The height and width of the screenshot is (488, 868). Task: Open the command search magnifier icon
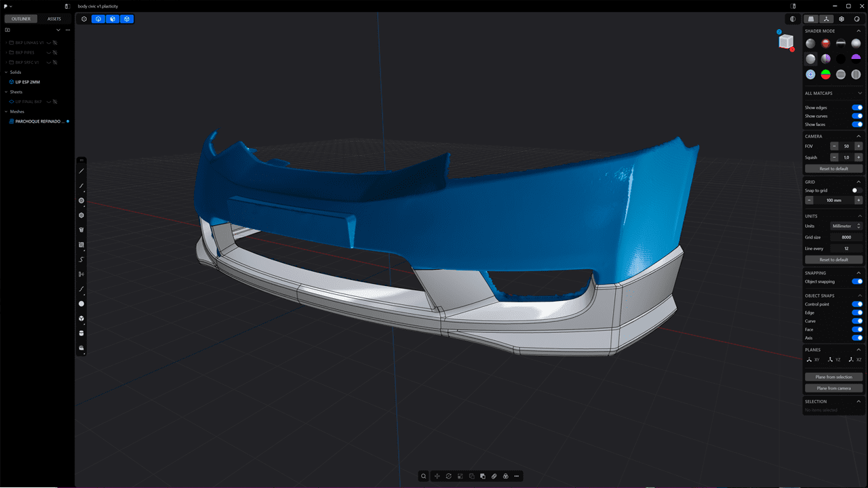coord(424,476)
